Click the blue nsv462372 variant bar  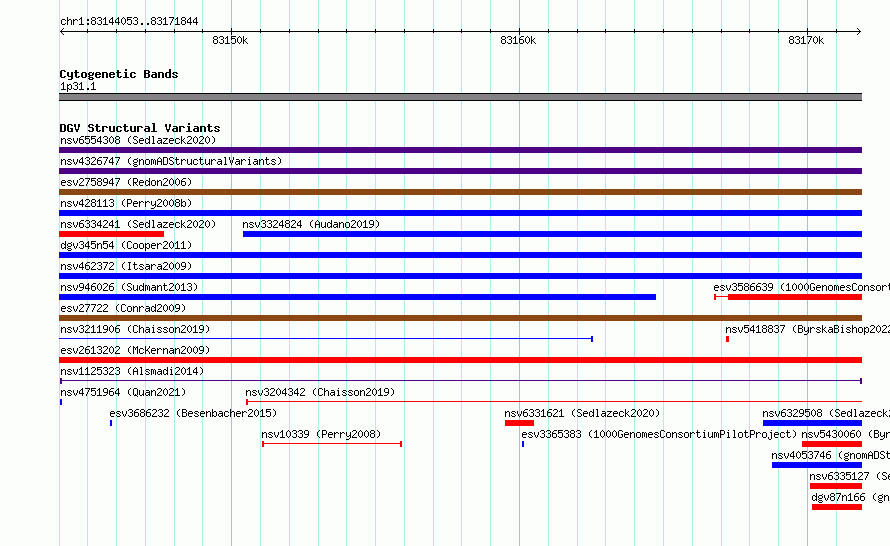pyautogui.click(x=460, y=276)
